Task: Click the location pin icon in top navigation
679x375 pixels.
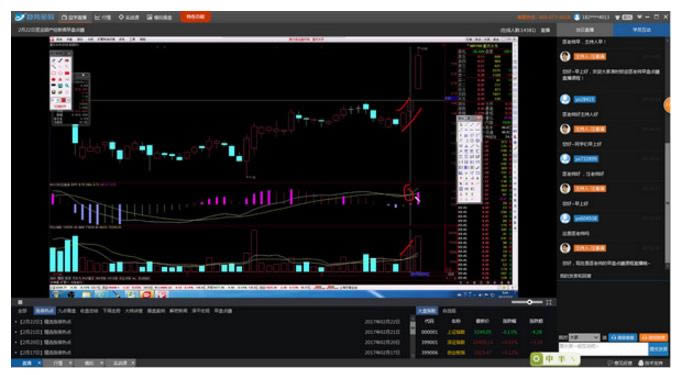Action: pos(121,17)
